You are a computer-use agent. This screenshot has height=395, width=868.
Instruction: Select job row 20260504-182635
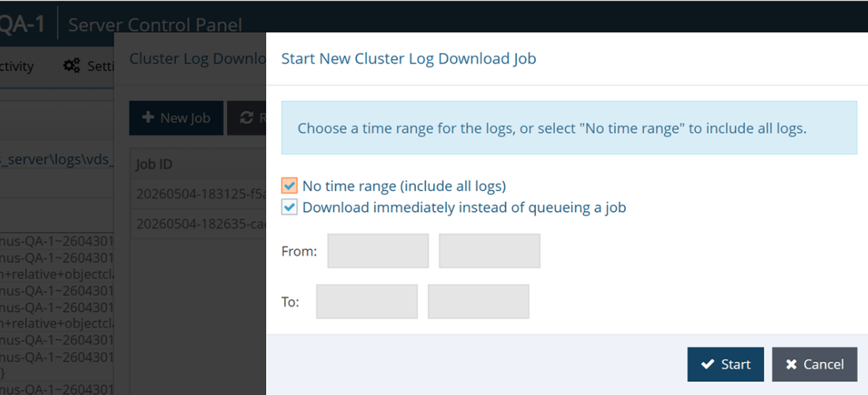tap(197, 223)
